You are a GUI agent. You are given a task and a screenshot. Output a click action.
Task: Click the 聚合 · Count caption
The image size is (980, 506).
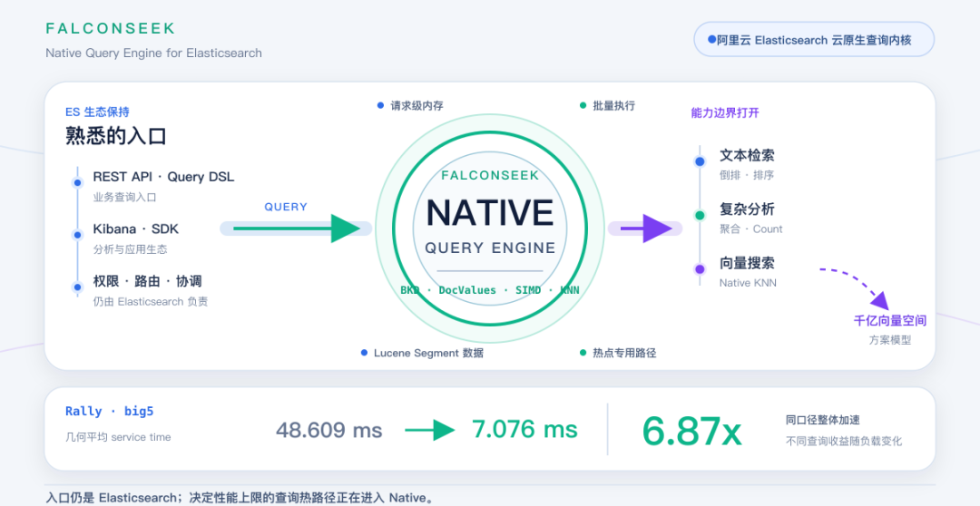click(x=750, y=229)
